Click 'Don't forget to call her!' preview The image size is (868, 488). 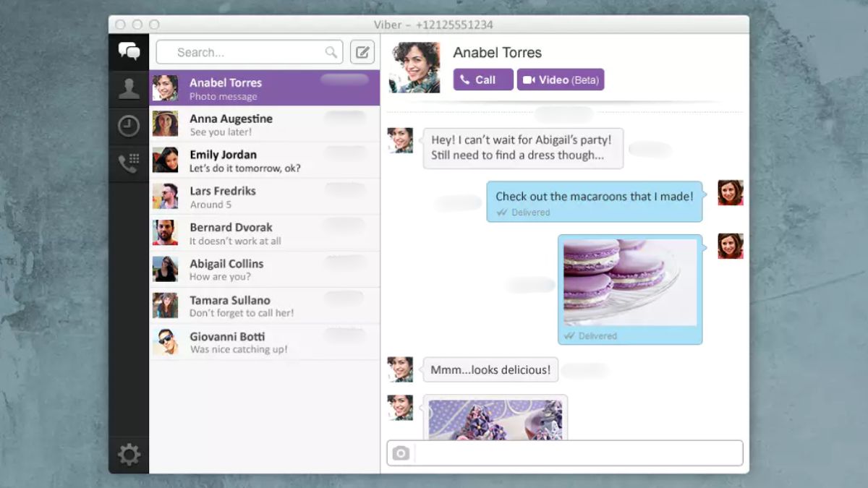[x=242, y=313]
